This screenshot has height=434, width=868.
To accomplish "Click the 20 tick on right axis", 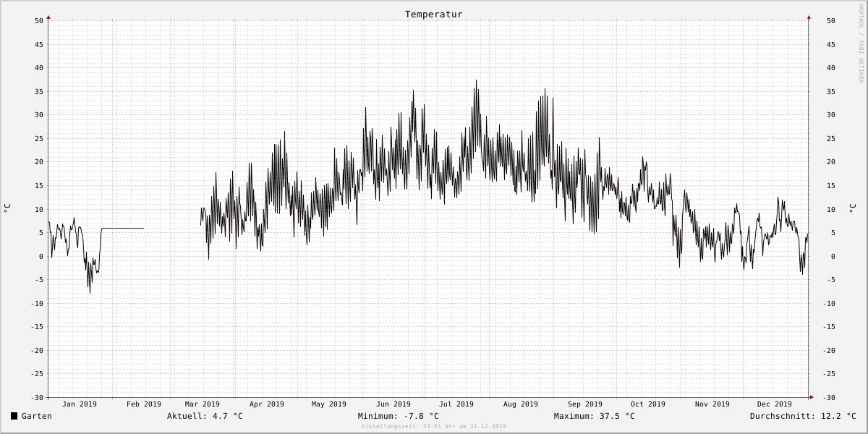I will (831, 162).
